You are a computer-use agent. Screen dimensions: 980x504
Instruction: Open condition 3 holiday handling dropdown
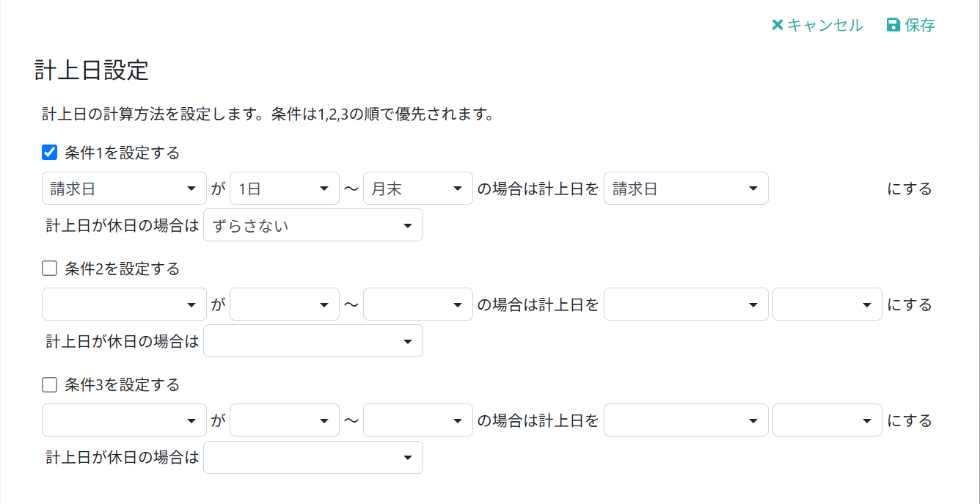(313, 457)
